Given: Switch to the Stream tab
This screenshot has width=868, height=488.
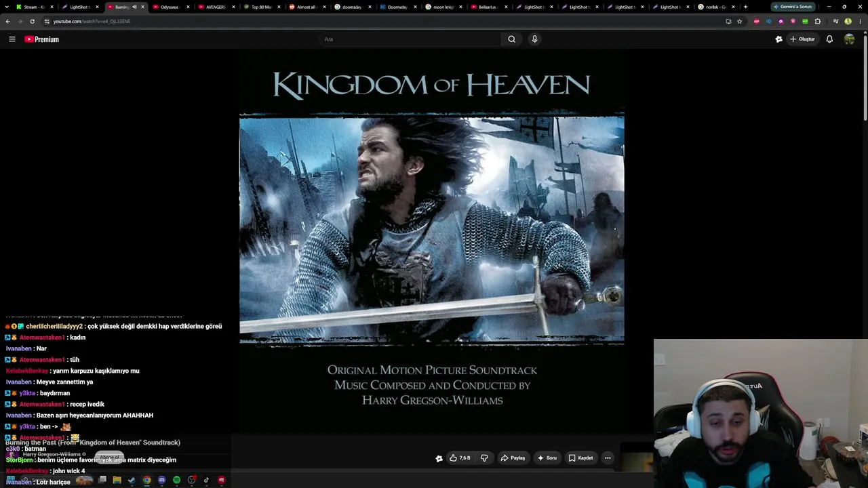Looking at the screenshot, I should (35, 7).
